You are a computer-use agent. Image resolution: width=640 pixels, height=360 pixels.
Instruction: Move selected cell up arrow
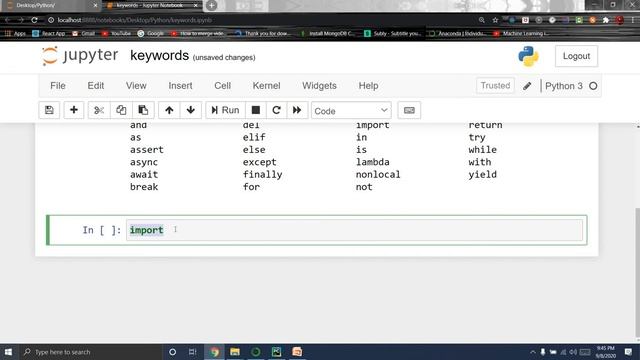pyautogui.click(x=169, y=110)
